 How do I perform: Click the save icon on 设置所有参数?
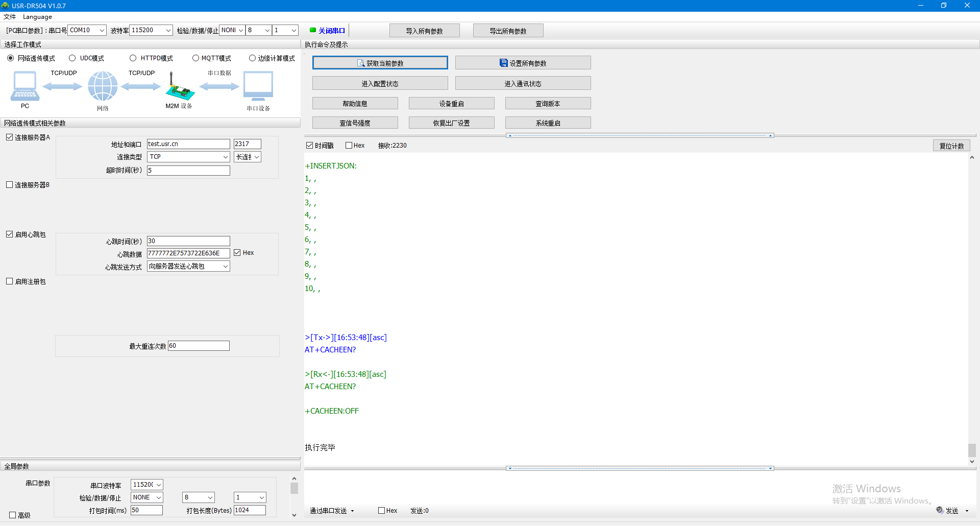point(503,63)
